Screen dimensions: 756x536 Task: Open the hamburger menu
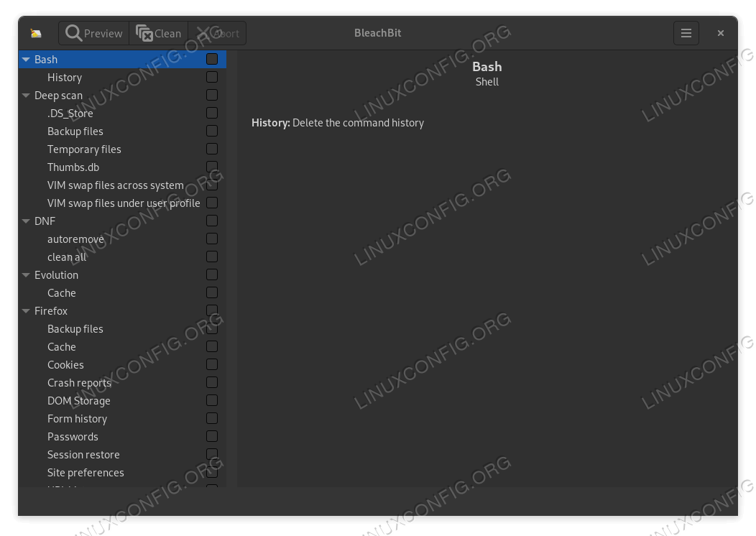click(x=686, y=33)
